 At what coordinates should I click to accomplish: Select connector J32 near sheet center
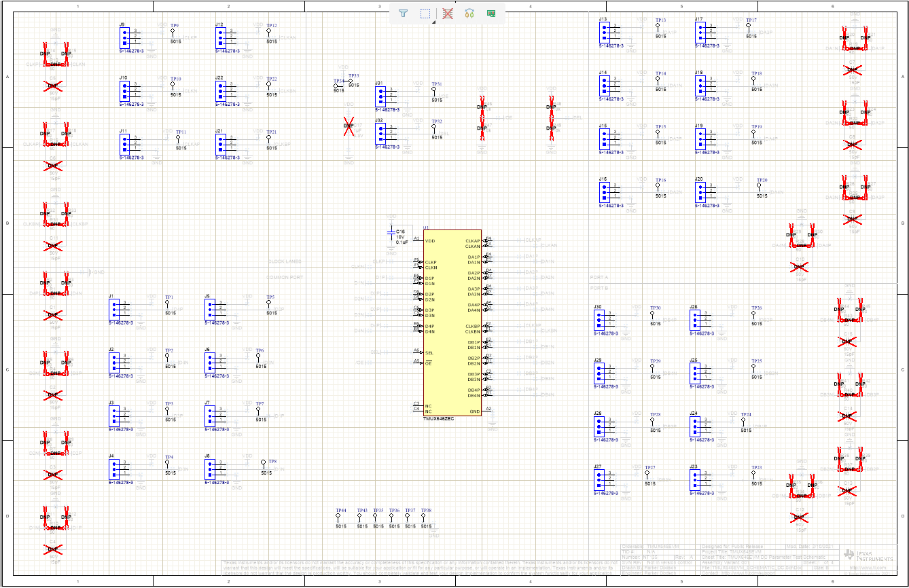(379, 132)
